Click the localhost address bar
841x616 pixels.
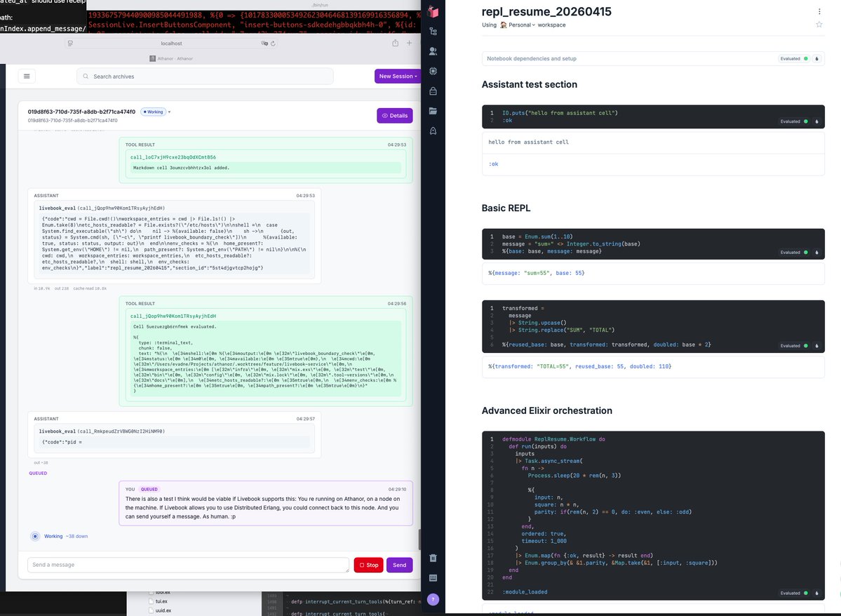[171, 43]
